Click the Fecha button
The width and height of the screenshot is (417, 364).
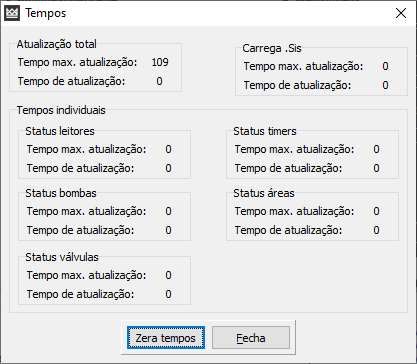pos(251,338)
